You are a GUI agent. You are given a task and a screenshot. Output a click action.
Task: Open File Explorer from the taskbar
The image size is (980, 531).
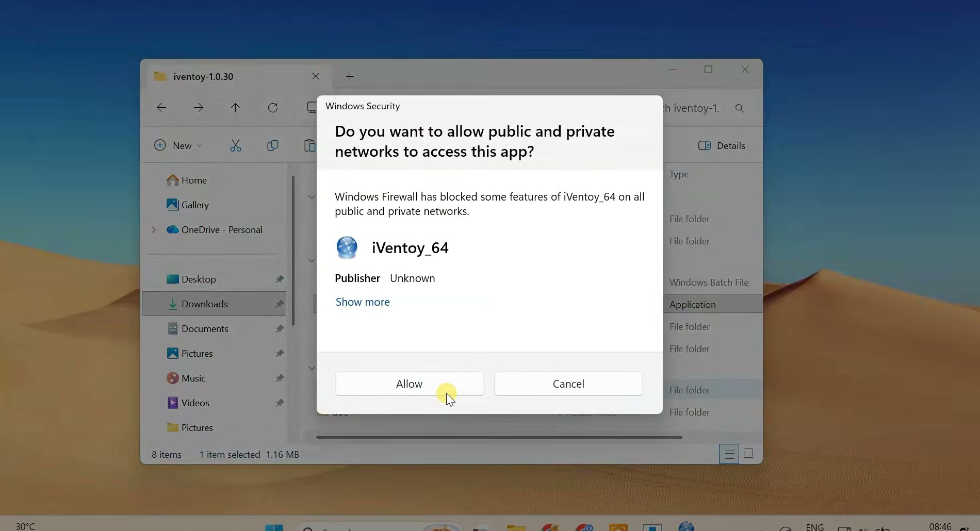tap(516, 527)
